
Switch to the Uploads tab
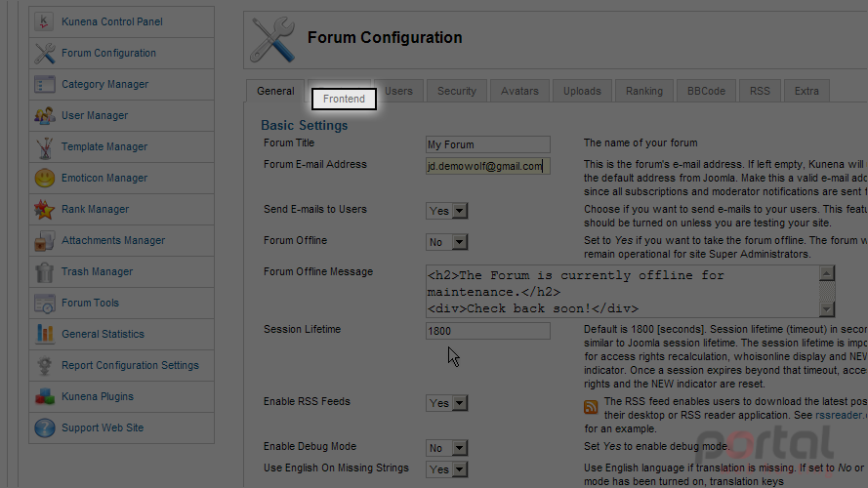tap(582, 91)
